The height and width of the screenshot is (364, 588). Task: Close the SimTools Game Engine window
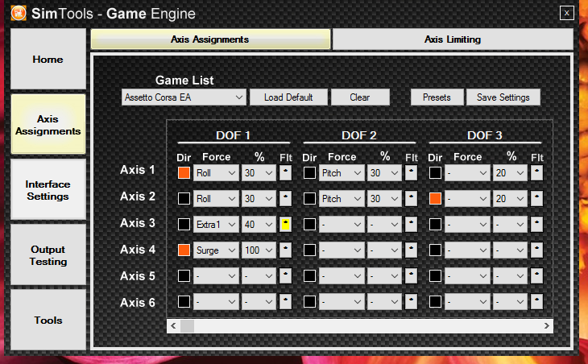click(x=566, y=13)
